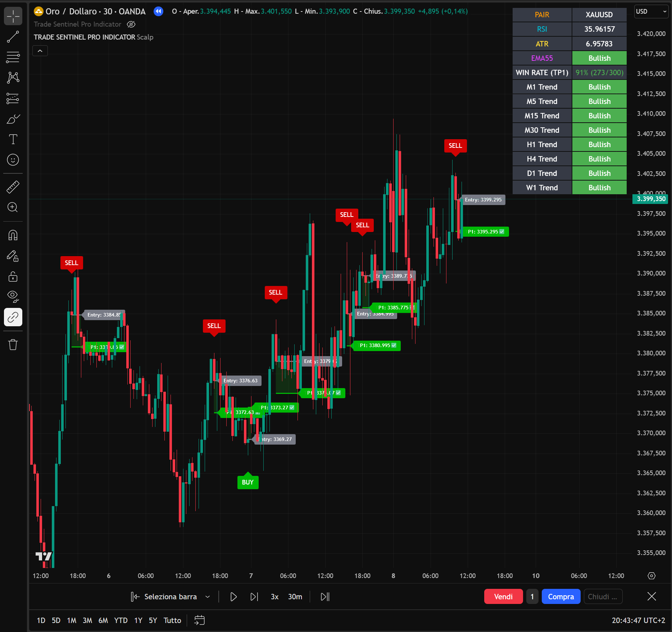Change the 3x replay speed
672x632 pixels.
pos(274,597)
